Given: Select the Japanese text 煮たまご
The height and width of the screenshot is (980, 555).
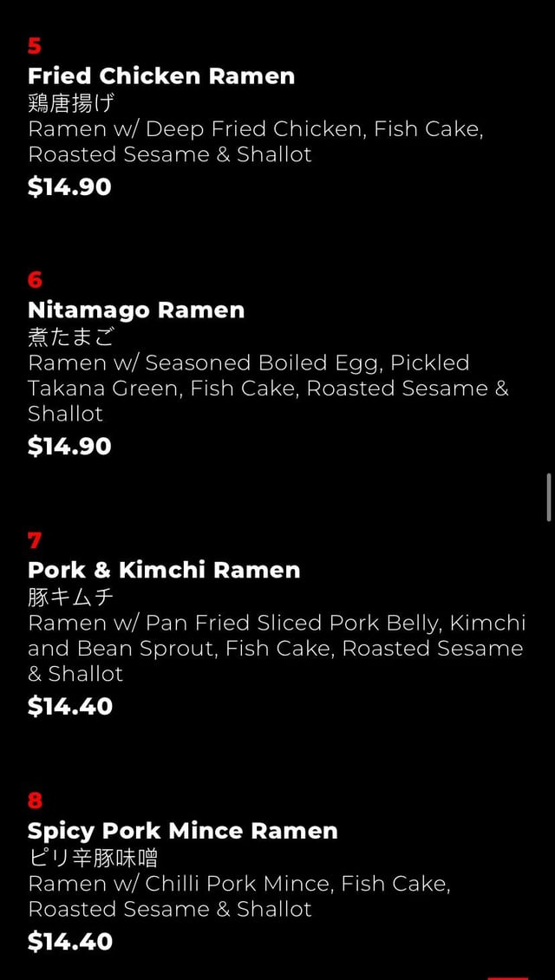Looking at the screenshot, I should click(x=71, y=337).
